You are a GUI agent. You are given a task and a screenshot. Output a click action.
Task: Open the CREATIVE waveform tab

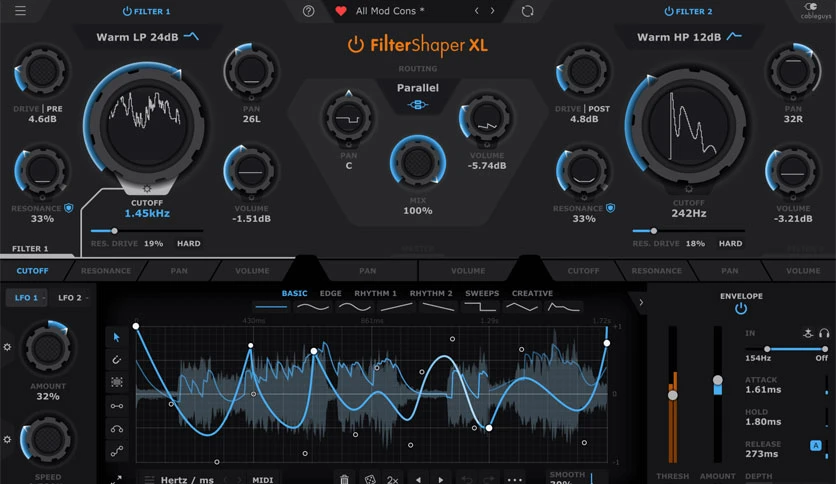click(532, 293)
